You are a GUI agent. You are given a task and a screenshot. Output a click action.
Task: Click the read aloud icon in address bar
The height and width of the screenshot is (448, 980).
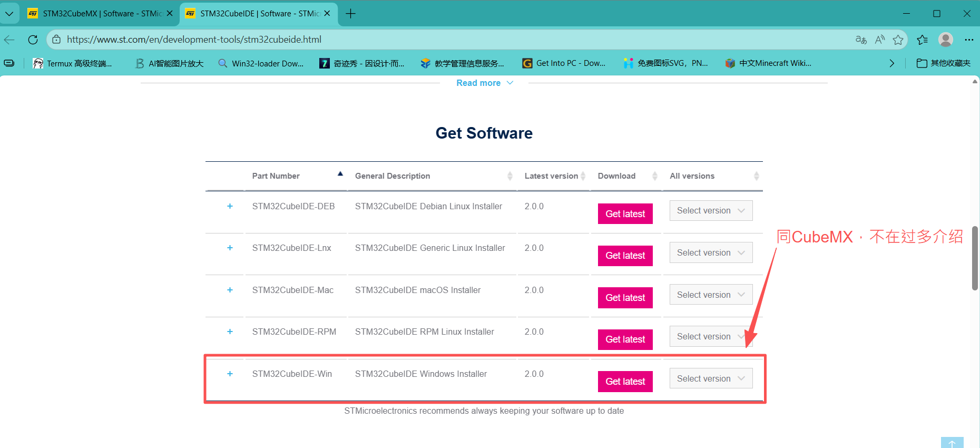pyautogui.click(x=879, y=40)
